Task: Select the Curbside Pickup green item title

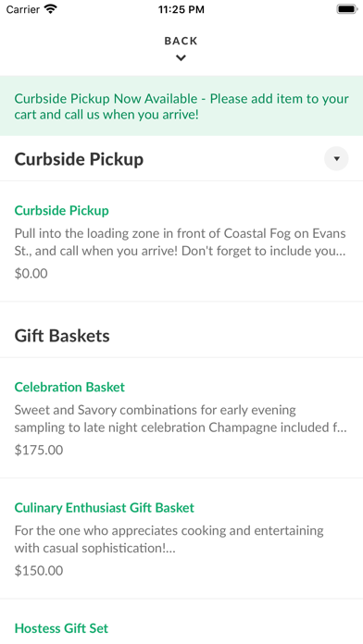Action: click(x=62, y=210)
